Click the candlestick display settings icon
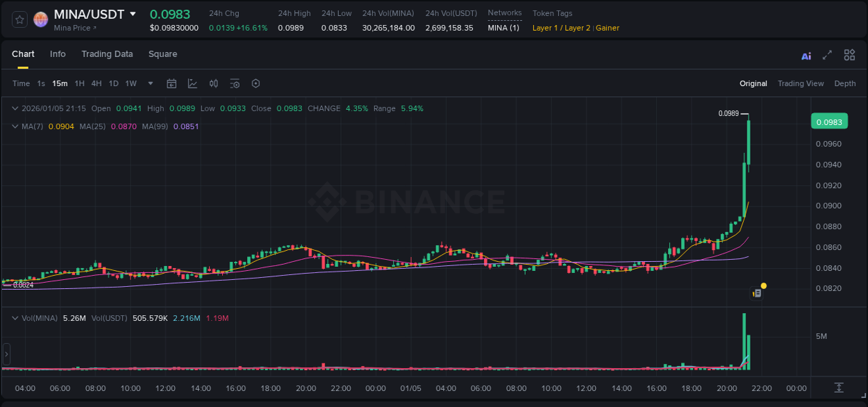Image resolution: width=868 pixels, height=407 pixels. [213, 83]
